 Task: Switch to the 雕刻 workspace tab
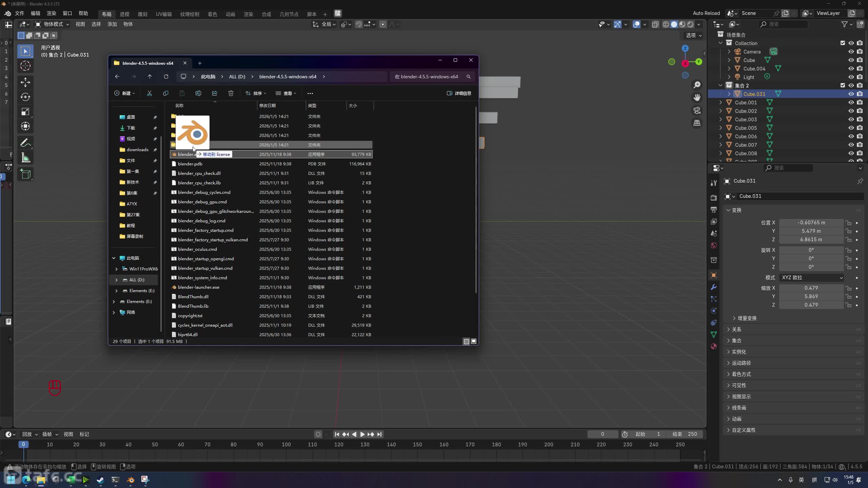click(x=142, y=14)
